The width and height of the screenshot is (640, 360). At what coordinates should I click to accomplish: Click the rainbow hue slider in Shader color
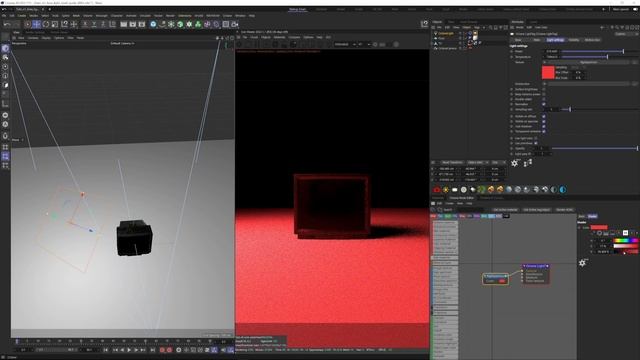tap(625, 241)
